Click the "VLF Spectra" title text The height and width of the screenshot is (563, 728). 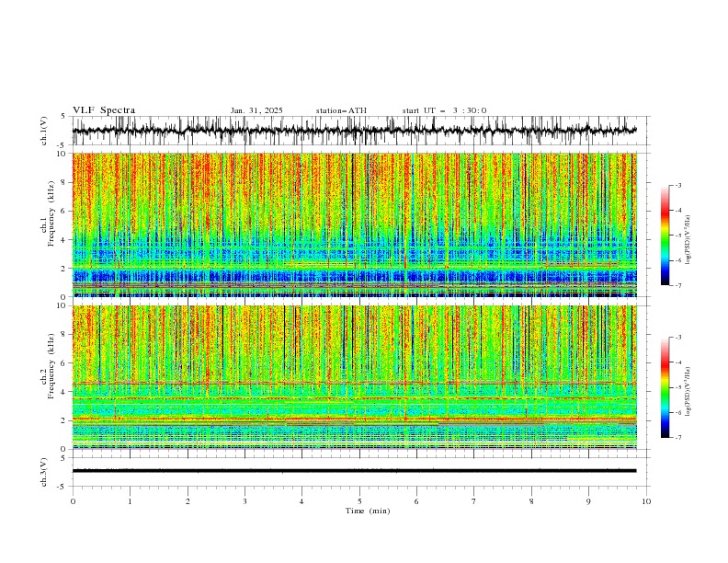coord(104,110)
